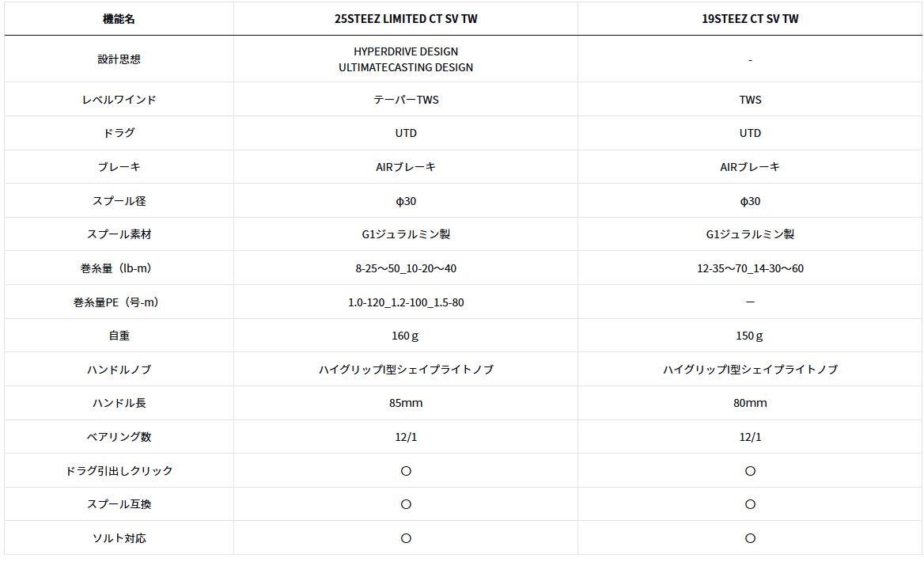Click the 19STEEZ スプール互換 circle mark
The height and width of the screenshot is (562, 924).
pyautogui.click(x=750, y=504)
